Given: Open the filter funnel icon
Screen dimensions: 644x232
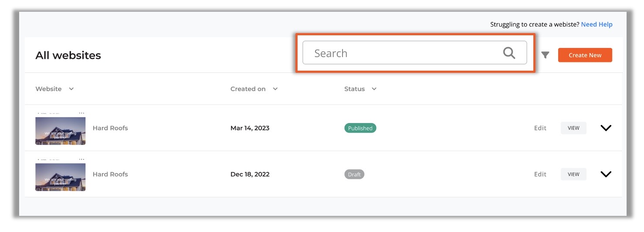Looking at the screenshot, I should (545, 55).
